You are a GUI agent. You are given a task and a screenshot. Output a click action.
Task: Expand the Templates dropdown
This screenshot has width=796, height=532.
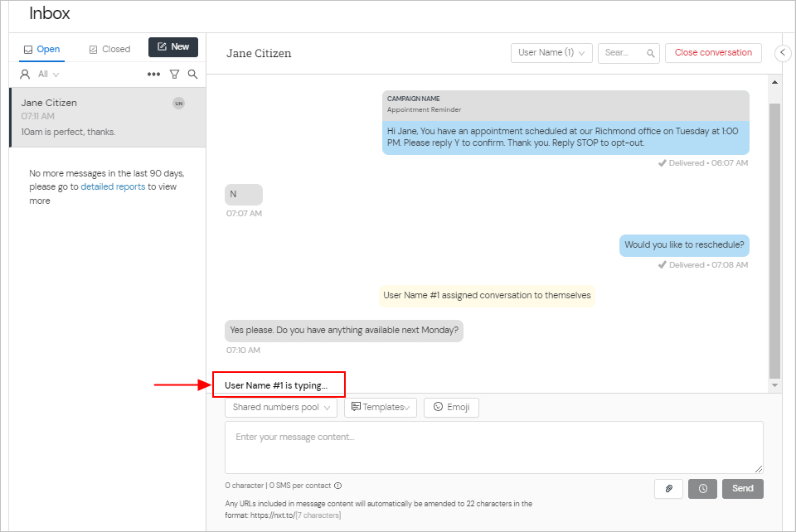[380, 407]
